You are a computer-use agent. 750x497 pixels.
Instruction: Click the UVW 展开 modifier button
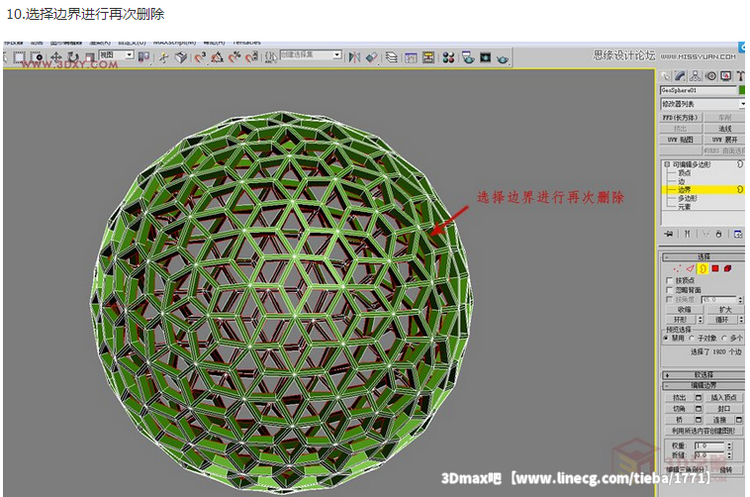(725, 140)
